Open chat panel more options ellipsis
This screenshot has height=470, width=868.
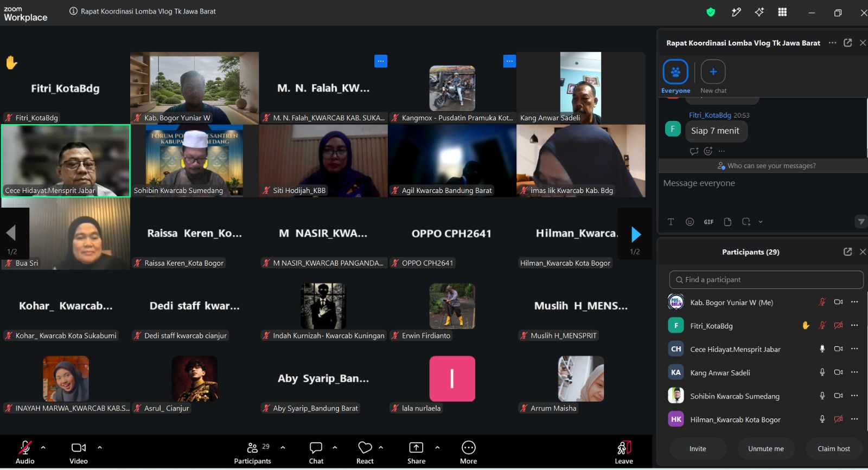click(x=832, y=43)
